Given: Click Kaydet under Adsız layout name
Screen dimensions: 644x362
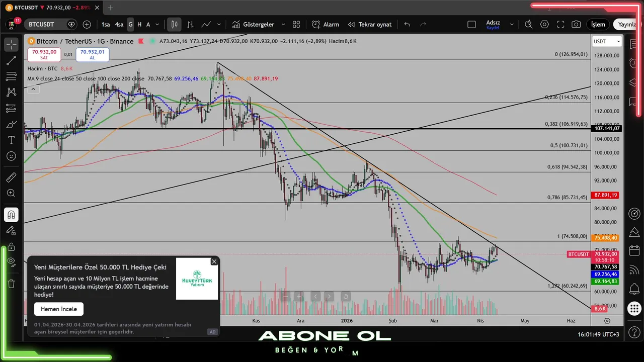Looking at the screenshot, I should click(493, 28).
